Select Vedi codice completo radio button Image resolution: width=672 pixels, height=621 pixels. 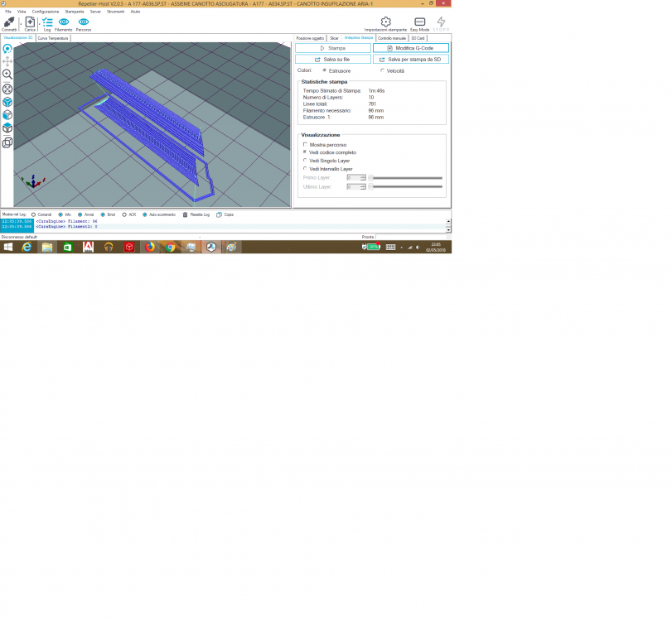pyautogui.click(x=305, y=152)
